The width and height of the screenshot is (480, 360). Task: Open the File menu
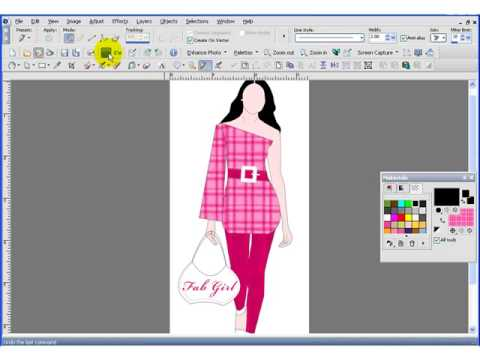[19, 21]
